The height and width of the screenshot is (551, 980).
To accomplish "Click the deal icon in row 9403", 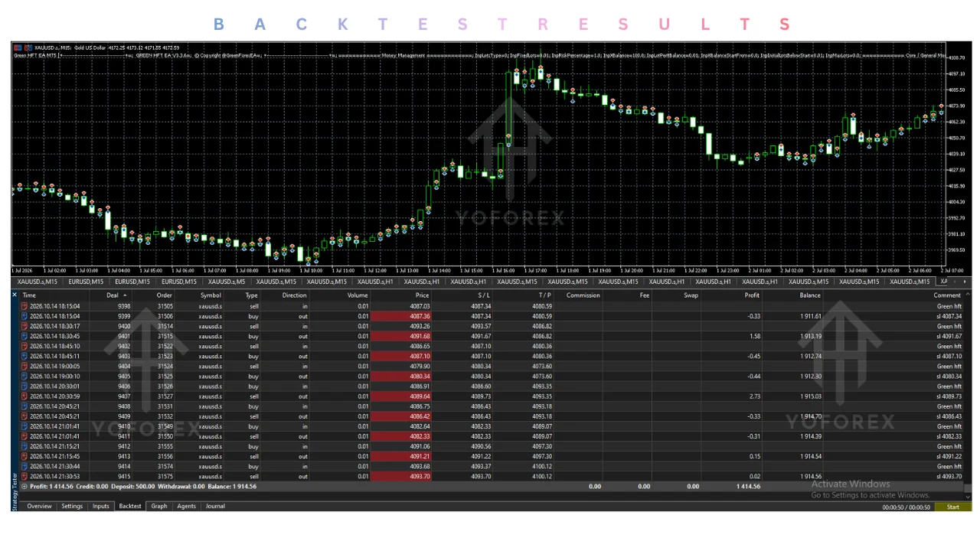I will pyautogui.click(x=24, y=356).
